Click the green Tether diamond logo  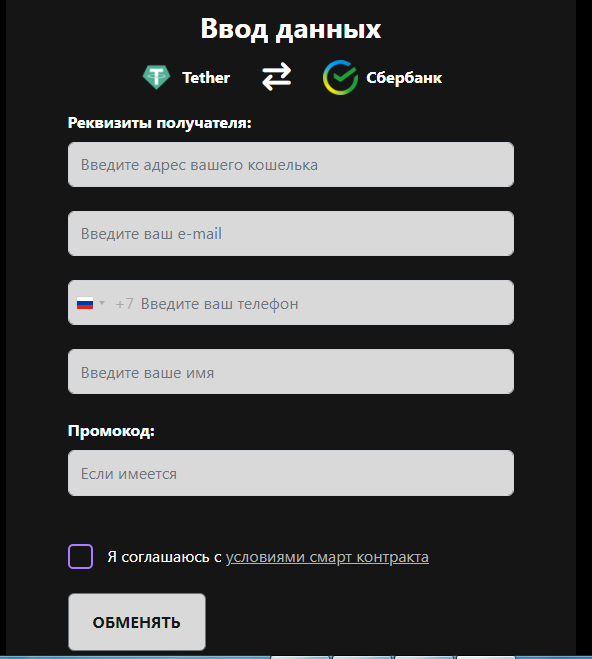(156, 77)
